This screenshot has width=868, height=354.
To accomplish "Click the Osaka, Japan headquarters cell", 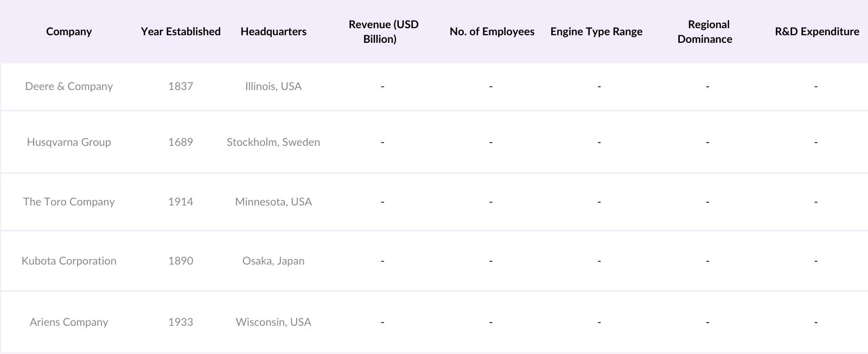I will point(273,261).
